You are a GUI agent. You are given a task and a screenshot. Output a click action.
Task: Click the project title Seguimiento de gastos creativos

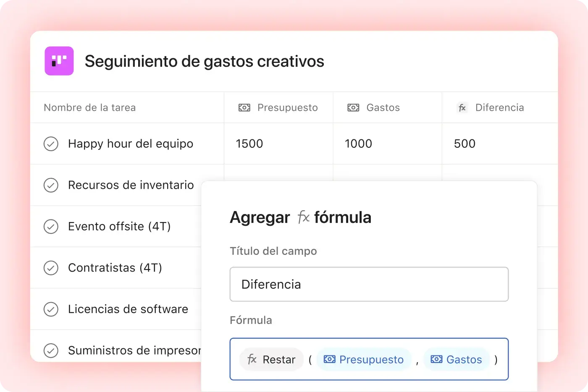point(204,61)
